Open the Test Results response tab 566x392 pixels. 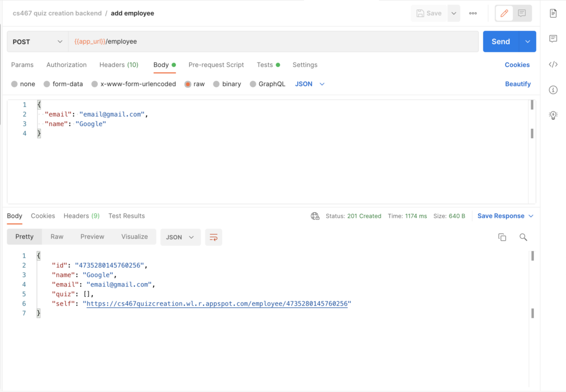127,216
